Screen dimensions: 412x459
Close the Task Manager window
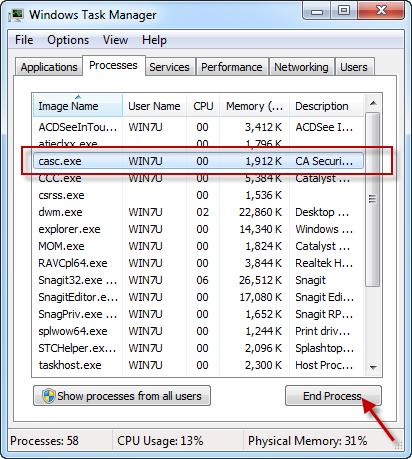click(x=381, y=11)
